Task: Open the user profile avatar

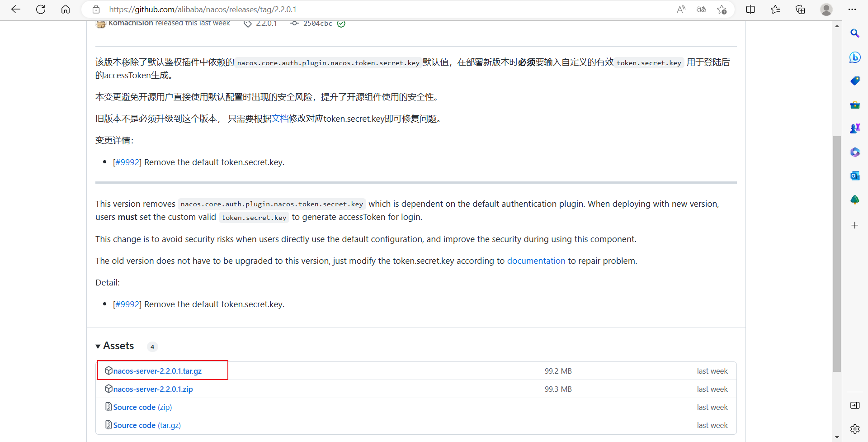Action: tap(826, 10)
